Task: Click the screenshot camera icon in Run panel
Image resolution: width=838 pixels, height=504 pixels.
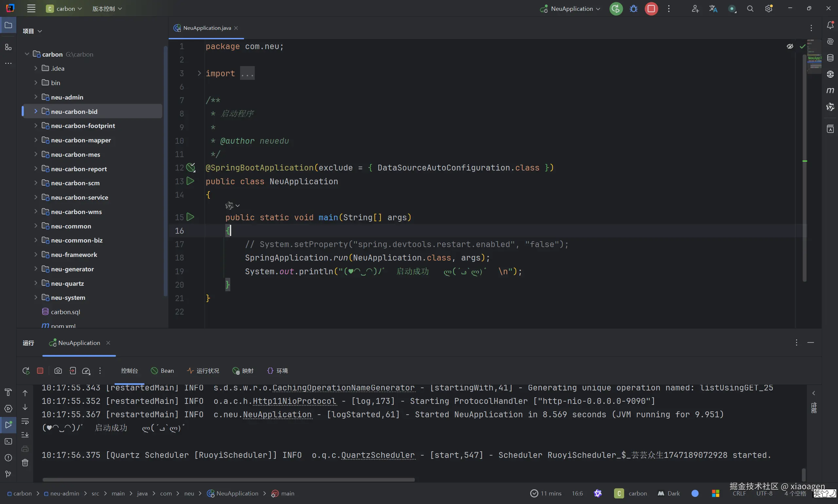Action: click(58, 371)
